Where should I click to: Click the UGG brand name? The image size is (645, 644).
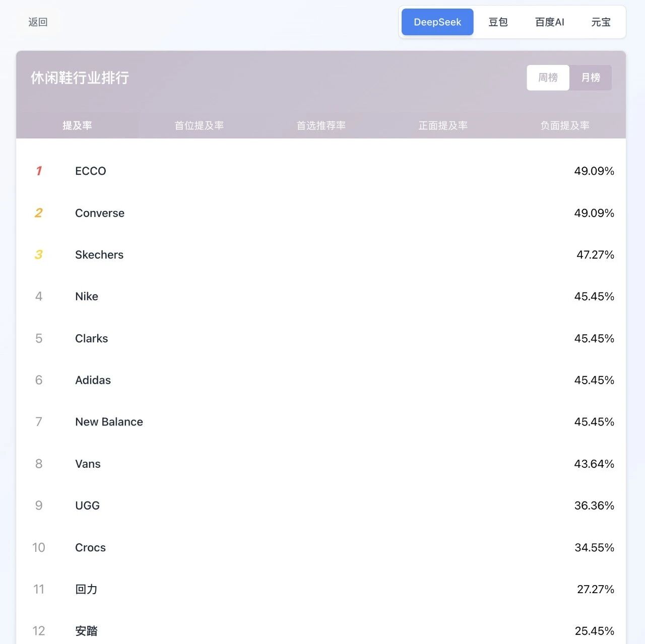88,506
